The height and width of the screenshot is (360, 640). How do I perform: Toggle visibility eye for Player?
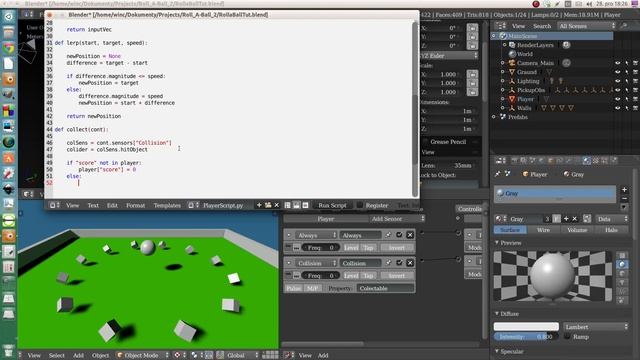(x=618, y=99)
